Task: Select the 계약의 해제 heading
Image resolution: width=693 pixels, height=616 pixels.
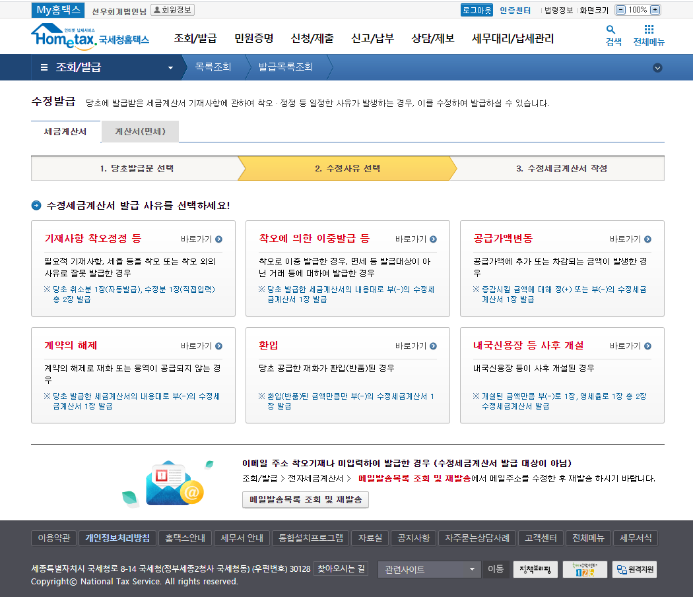Action: tap(71, 346)
